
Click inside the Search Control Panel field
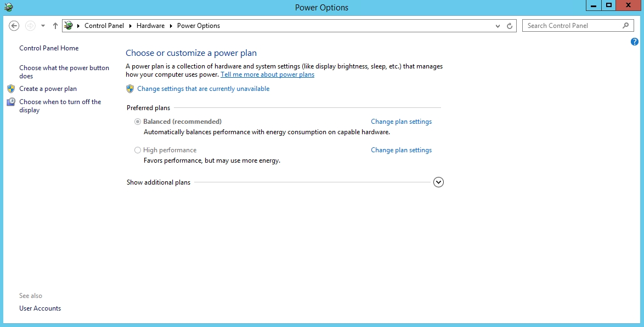[x=570, y=25]
